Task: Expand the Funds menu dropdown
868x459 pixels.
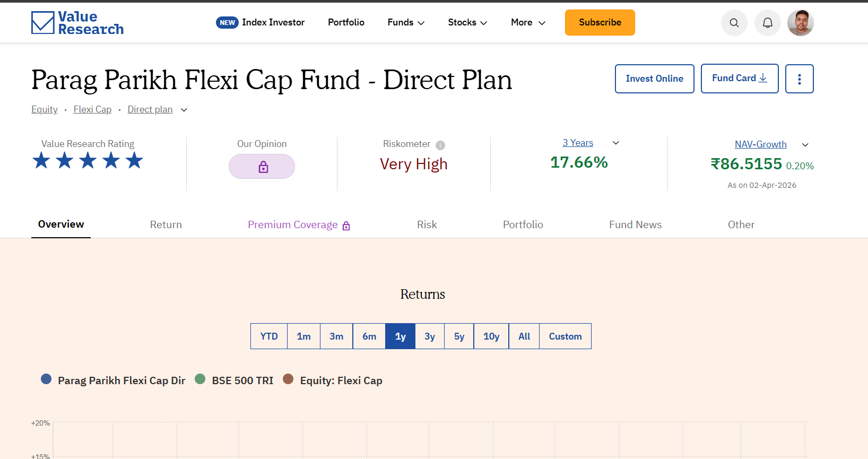Action: pyautogui.click(x=406, y=22)
